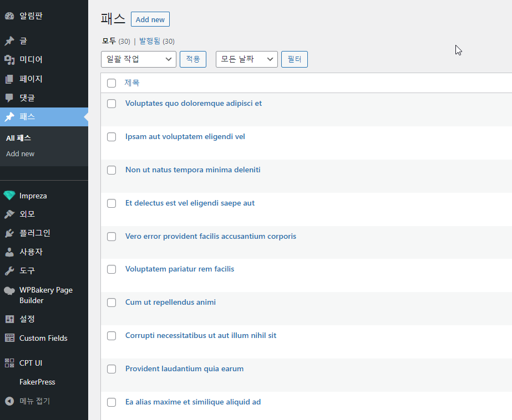Open post Cum ut repellendus animi
This screenshot has width=512, height=420.
170,303
